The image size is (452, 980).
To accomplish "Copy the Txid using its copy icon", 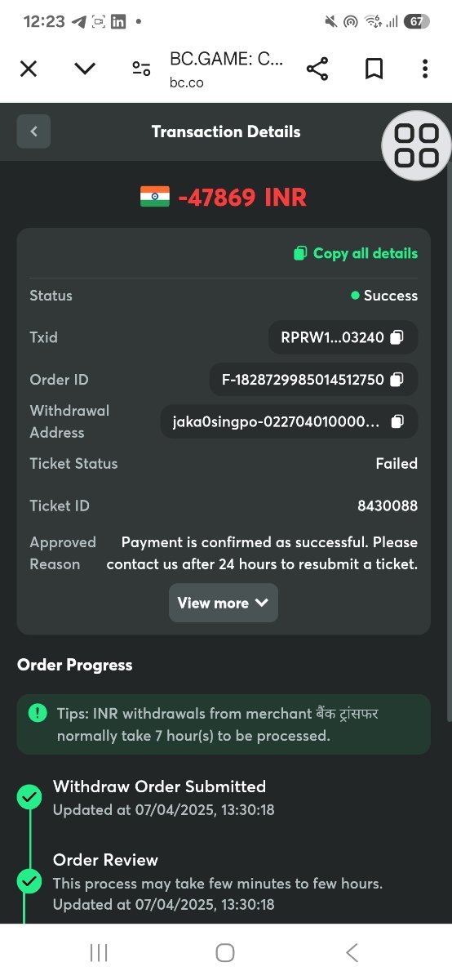I will pyautogui.click(x=397, y=337).
